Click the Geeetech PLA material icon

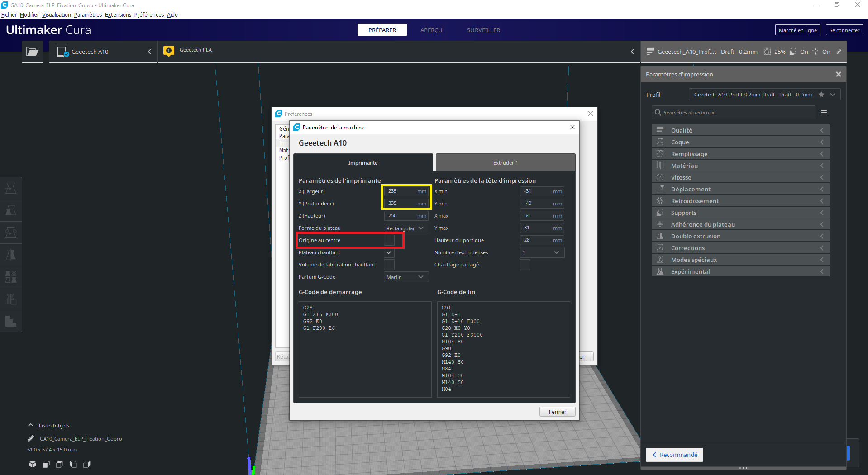(x=169, y=51)
